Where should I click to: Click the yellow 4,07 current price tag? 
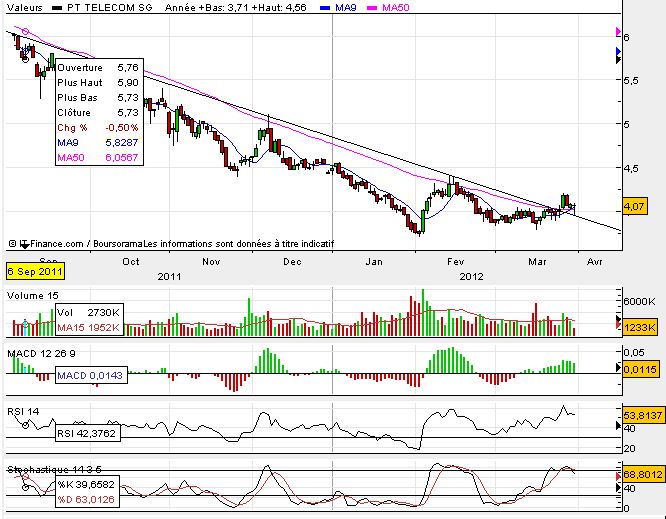coord(635,206)
